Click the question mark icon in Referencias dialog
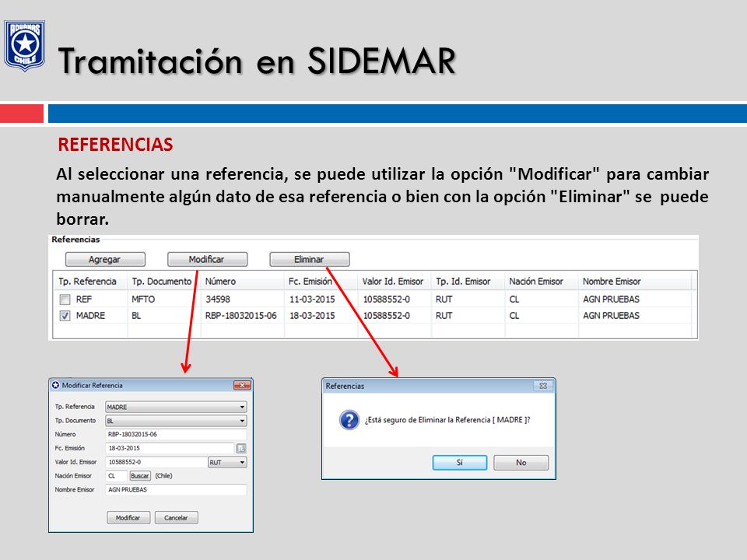The width and height of the screenshot is (747, 560). [x=349, y=421]
